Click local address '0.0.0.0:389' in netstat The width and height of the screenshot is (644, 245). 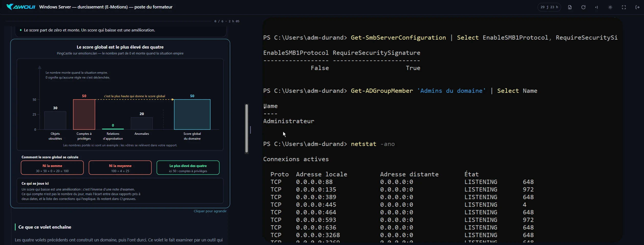click(x=316, y=197)
